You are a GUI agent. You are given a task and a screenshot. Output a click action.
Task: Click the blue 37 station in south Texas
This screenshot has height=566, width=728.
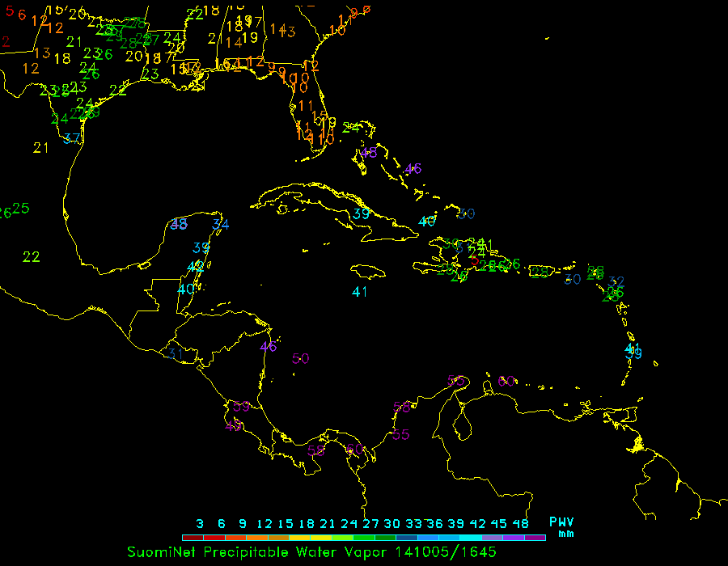[x=72, y=139]
